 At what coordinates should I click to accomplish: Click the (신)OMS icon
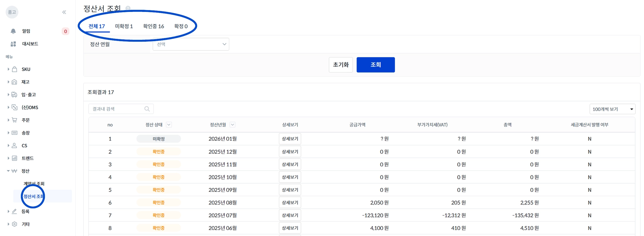point(14,107)
